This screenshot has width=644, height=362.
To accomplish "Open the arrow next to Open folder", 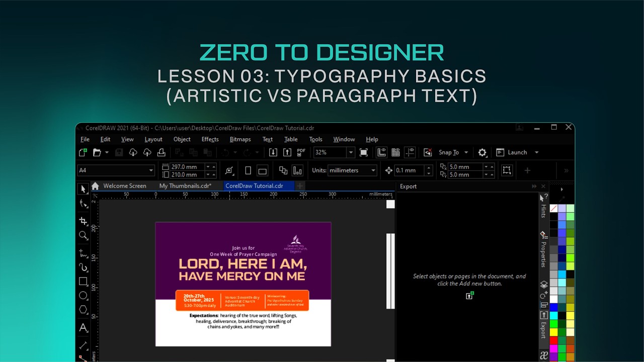I will [107, 152].
